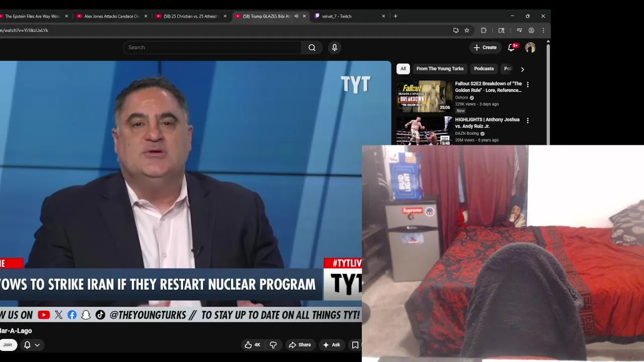Select the All filter chip
Image resolution: width=644 pixels, height=362 pixels.
click(403, 69)
